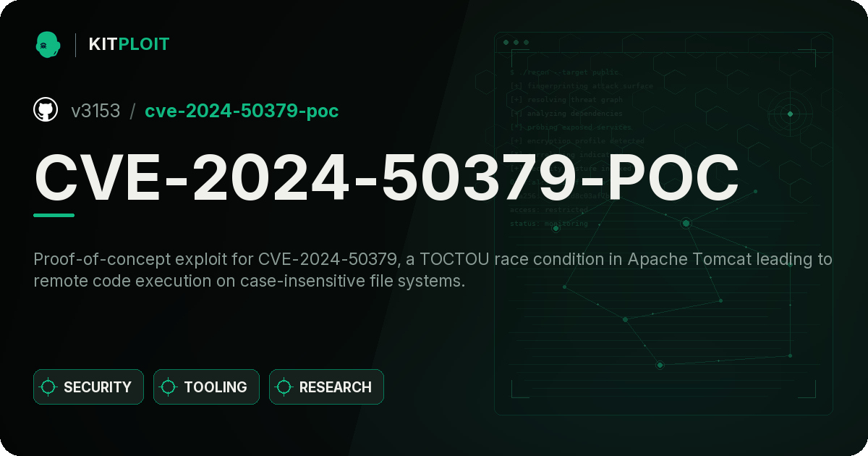Click the KITPLOIT brand name
Image resolution: width=868 pixels, height=456 pixels.
click(129, 44)
